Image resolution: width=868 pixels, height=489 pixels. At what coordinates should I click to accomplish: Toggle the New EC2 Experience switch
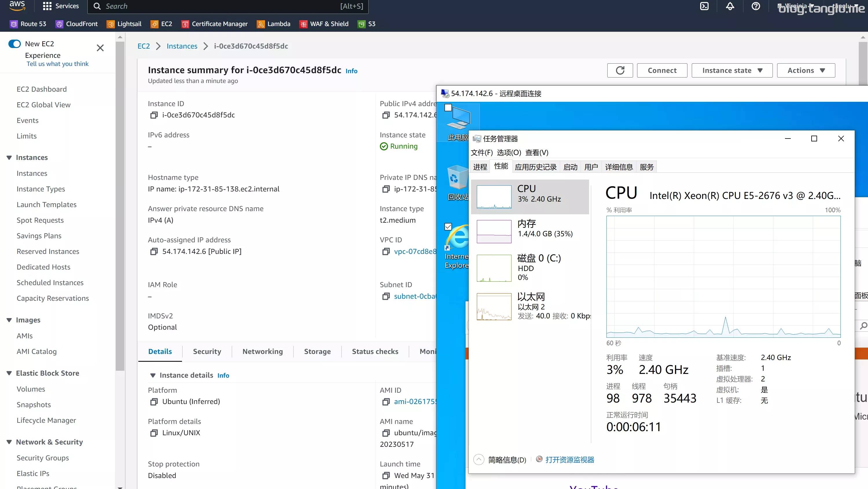[14, 44]
